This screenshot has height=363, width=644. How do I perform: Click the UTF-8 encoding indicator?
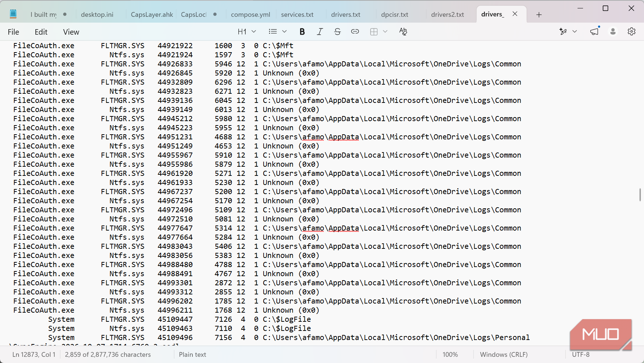[581, 355]
